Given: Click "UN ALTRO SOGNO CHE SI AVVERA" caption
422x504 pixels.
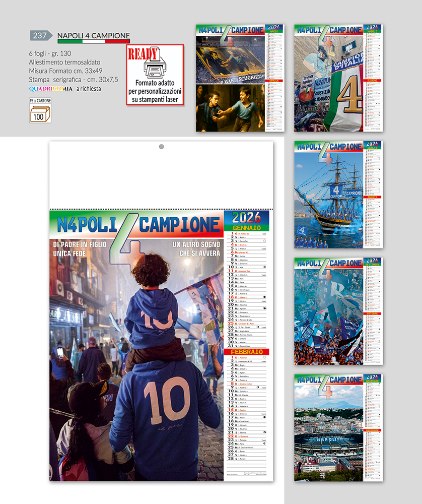Looking at the screenshot, I should coord(196,249).
